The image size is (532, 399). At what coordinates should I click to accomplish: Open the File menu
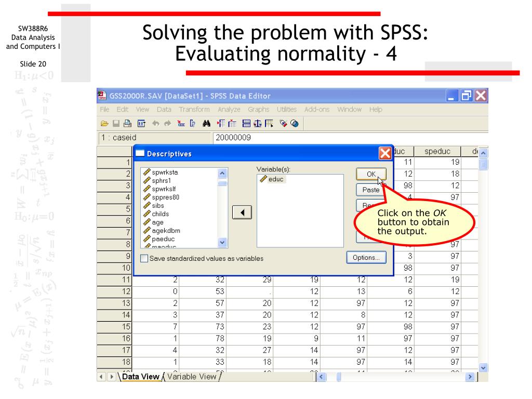(104, 109)
